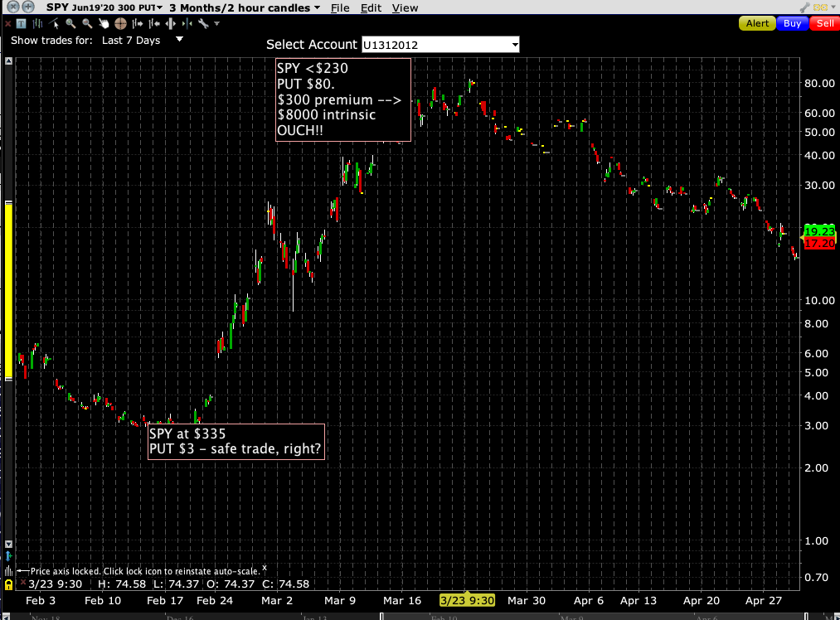Click Last 7 Days text

[131, 40]
